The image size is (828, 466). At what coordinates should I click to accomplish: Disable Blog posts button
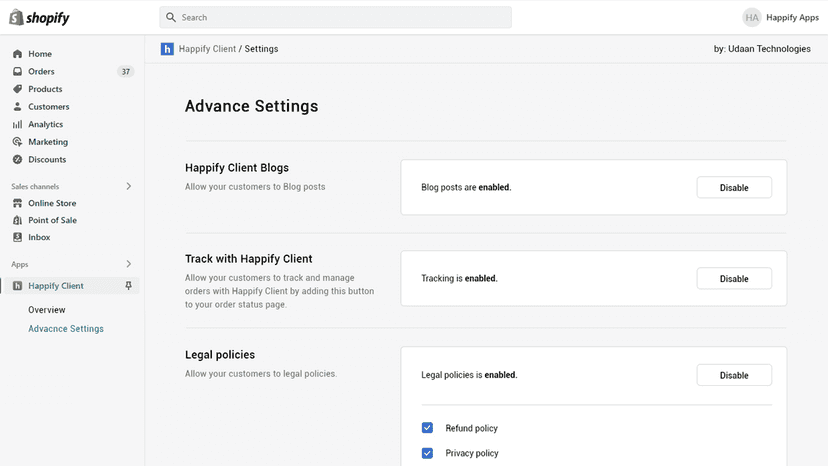(734, 188)
